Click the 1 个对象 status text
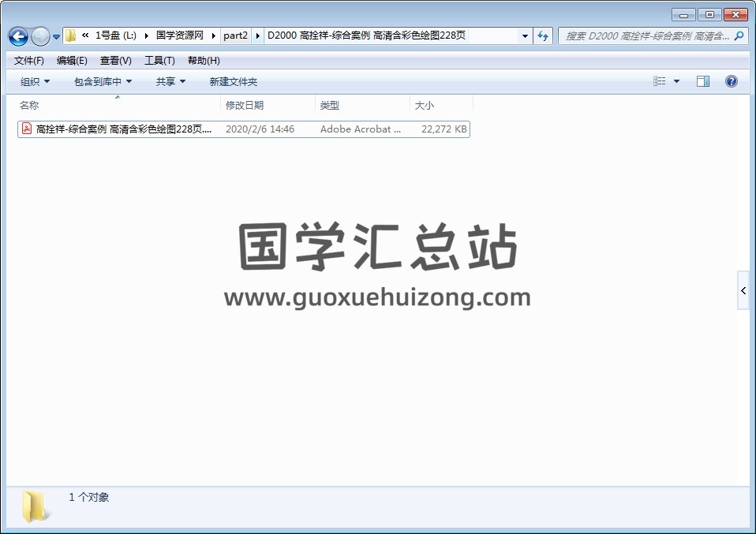The image size is (756, 534). [88, 497]
